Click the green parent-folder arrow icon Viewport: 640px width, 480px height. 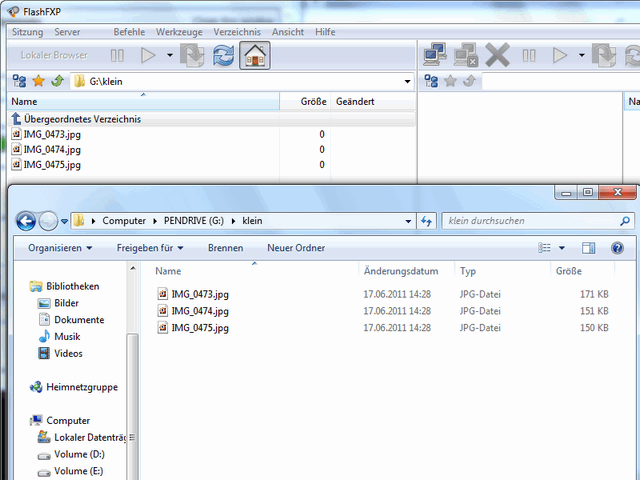click(x=57, y=81)
